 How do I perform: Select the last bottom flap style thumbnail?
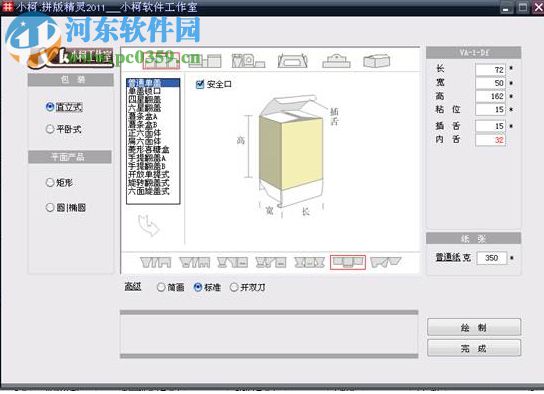[385, 262]
